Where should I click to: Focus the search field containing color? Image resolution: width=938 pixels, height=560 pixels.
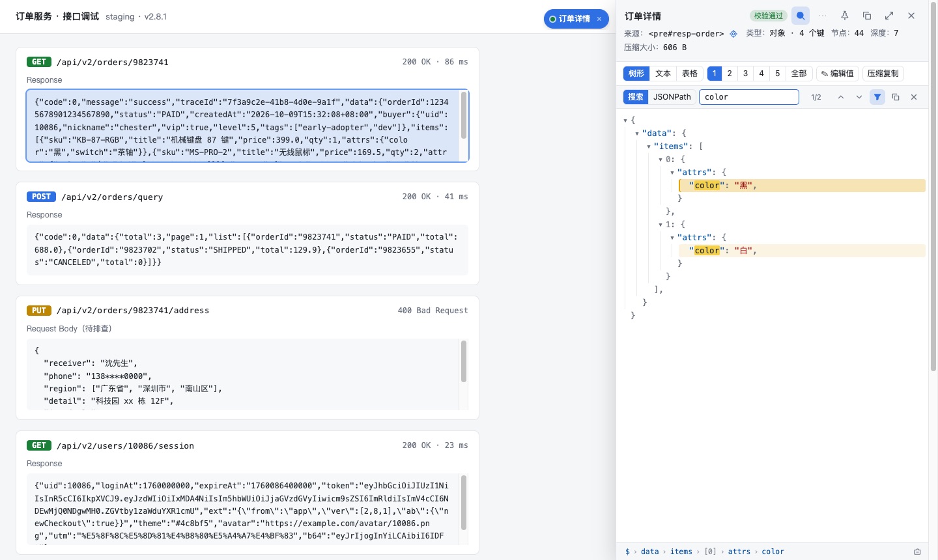[x=749, y=97]
